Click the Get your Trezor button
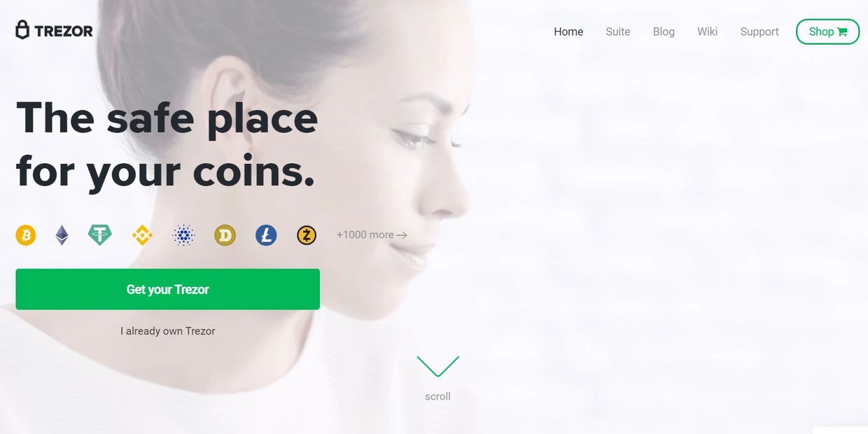The height and width of the screenshot is (434, 868). pos(168,289)
